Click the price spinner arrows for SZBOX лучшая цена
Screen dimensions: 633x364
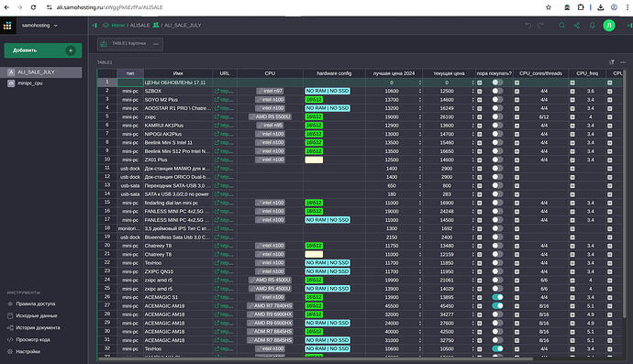pyautogui.click(x=420, y=91)
